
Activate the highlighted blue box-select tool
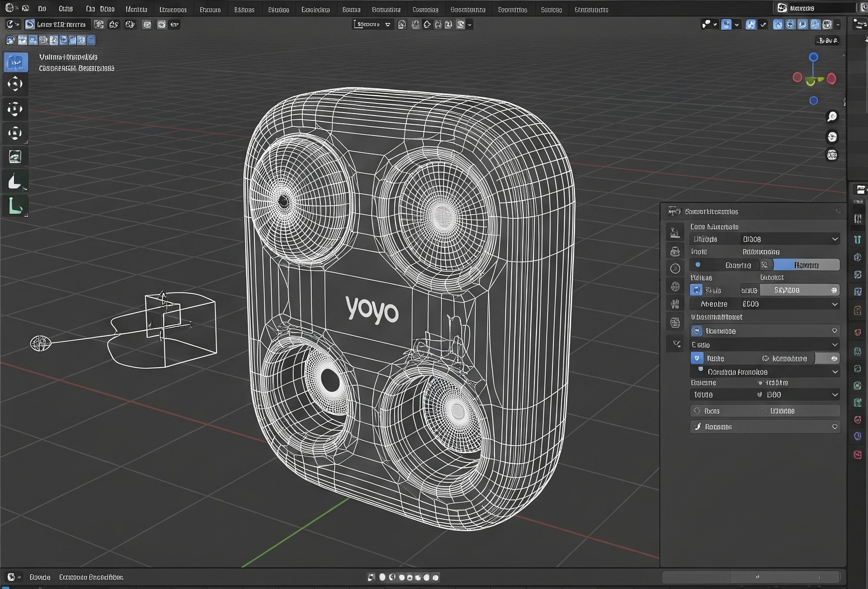[x=16, y=62]
